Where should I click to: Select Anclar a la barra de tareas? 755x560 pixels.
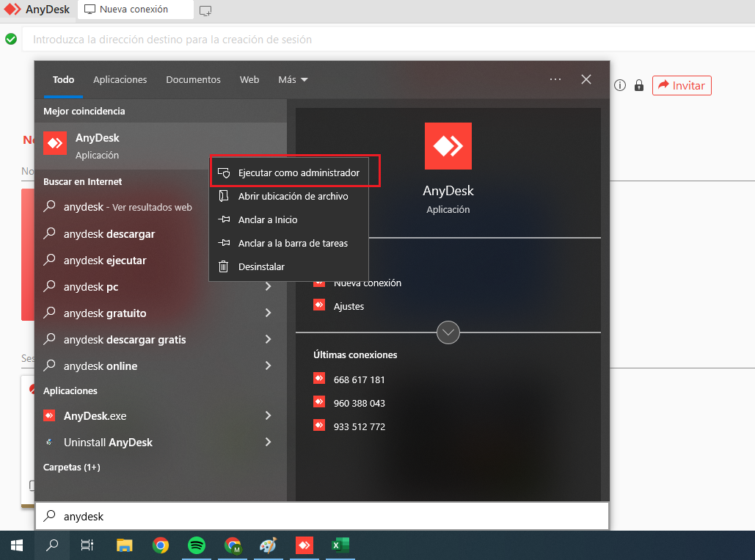(x=293, y=243)
